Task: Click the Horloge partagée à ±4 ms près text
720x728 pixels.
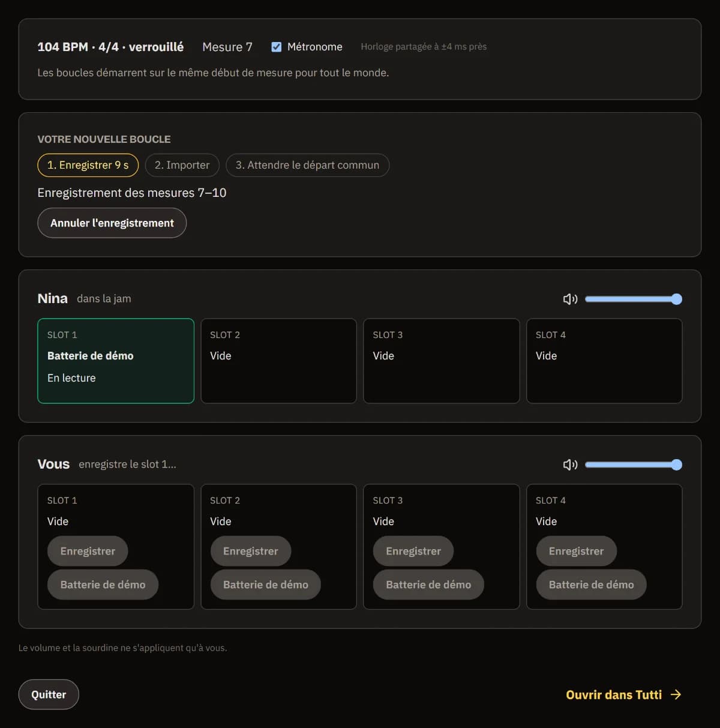Action: click(424, 47)
